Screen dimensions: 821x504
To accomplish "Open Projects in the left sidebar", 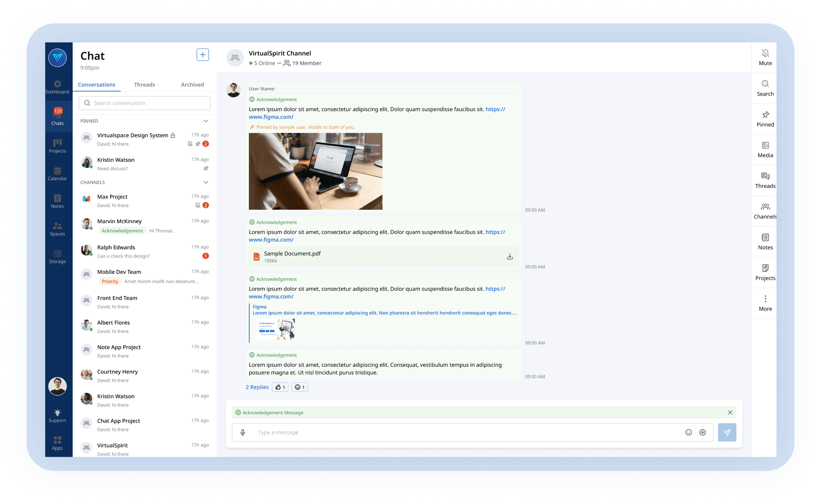I will coord(57,146).
